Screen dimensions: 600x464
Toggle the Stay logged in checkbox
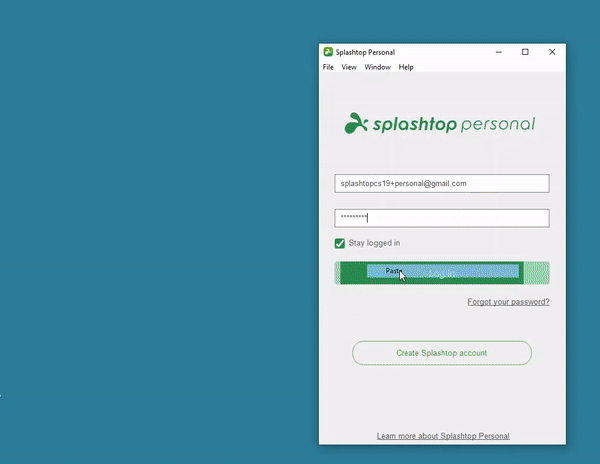point(339,243)
